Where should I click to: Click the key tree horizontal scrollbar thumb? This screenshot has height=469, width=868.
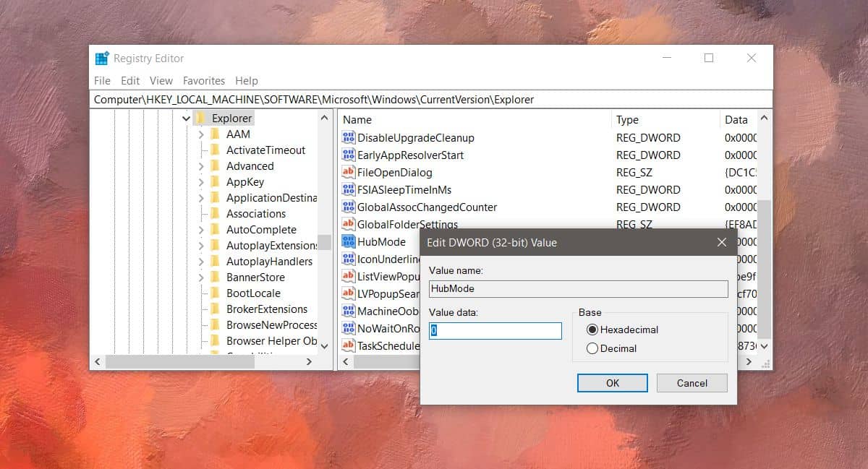coord(181,361)
